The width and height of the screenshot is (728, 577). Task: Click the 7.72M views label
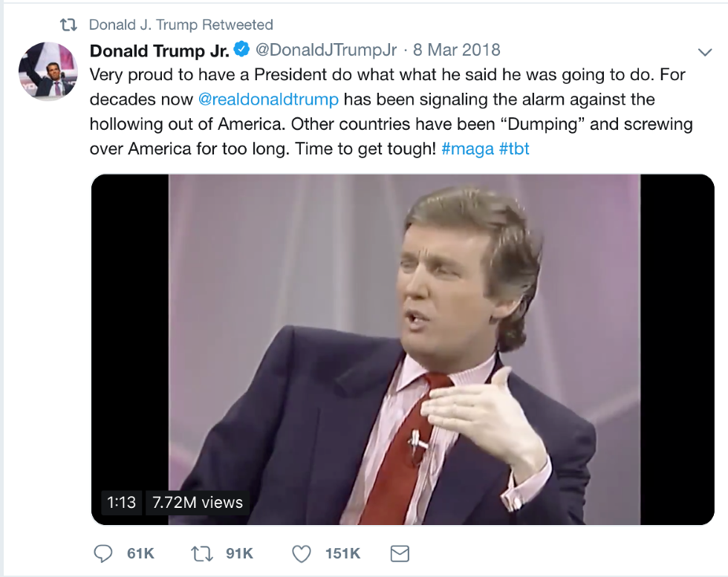pos(198,503)
